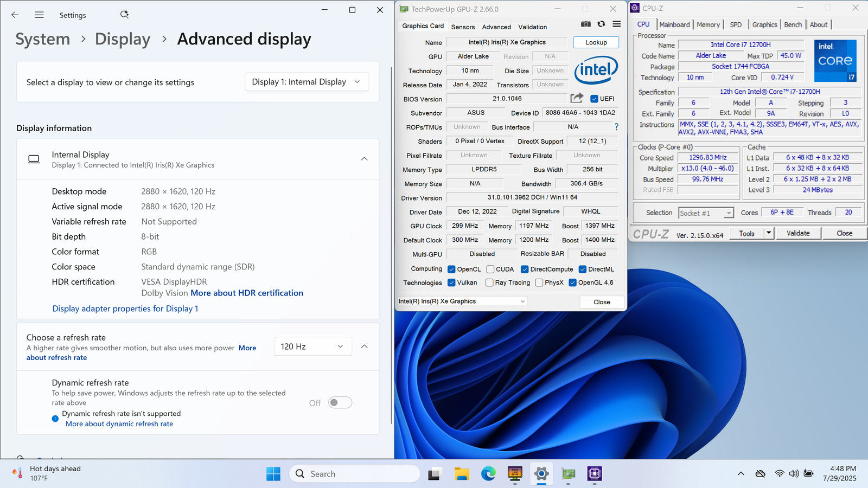Image resolution: width=868 pixels, height=488 pixels.
Task: Open File Explorer from the taskbar
Action: pyautogui.click(x=462, y=474)
